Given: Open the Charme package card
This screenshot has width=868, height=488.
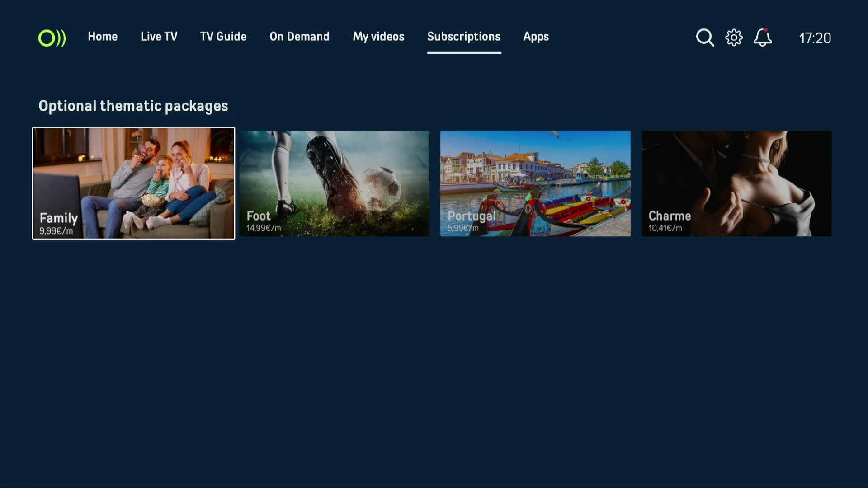Looking at the screenshot, I should [x=736, y=183].
